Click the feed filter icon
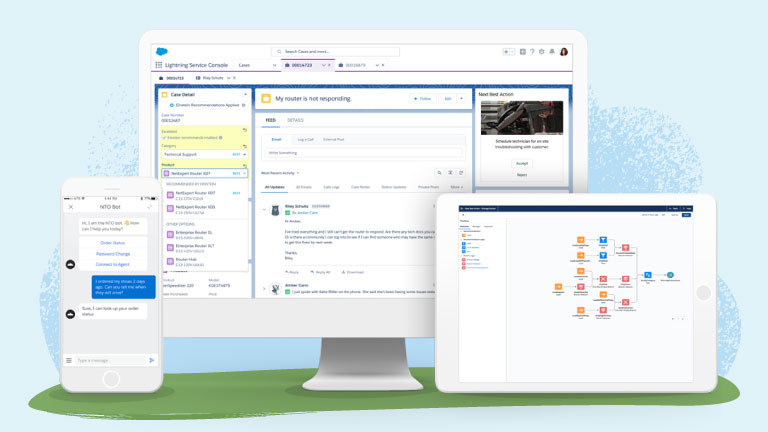The height and width of the screenshot is (432, 768). click(450, 172)
